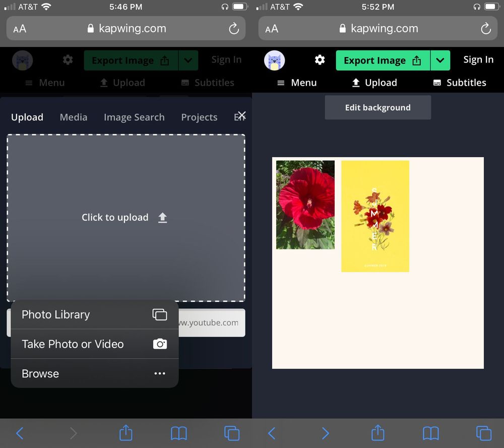Tap Edit background

point(377,107)
